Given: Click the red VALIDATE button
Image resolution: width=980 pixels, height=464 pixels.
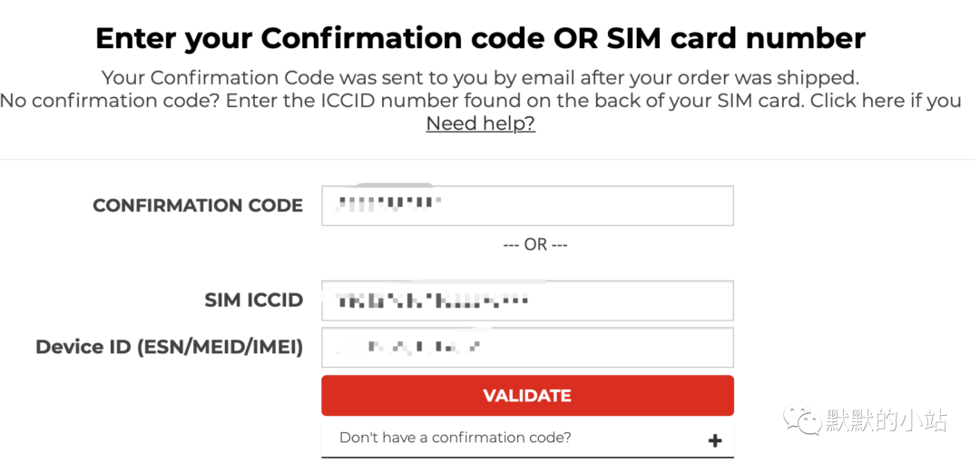Looking at the screenshot, I should click(527, 395).
